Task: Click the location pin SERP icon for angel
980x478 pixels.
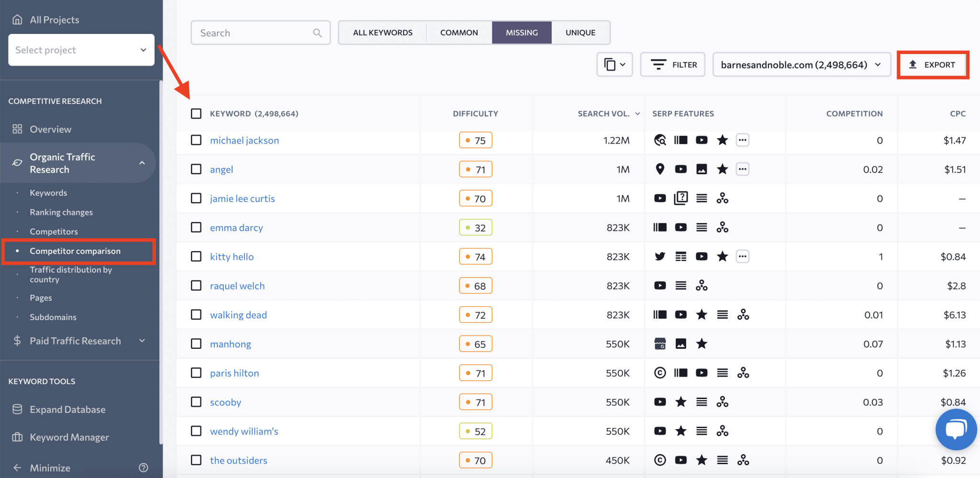Action: click(660, 169)
